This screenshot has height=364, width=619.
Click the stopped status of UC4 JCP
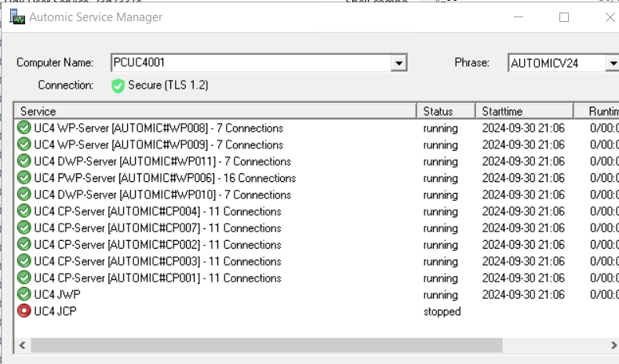(x=442, y=311)
